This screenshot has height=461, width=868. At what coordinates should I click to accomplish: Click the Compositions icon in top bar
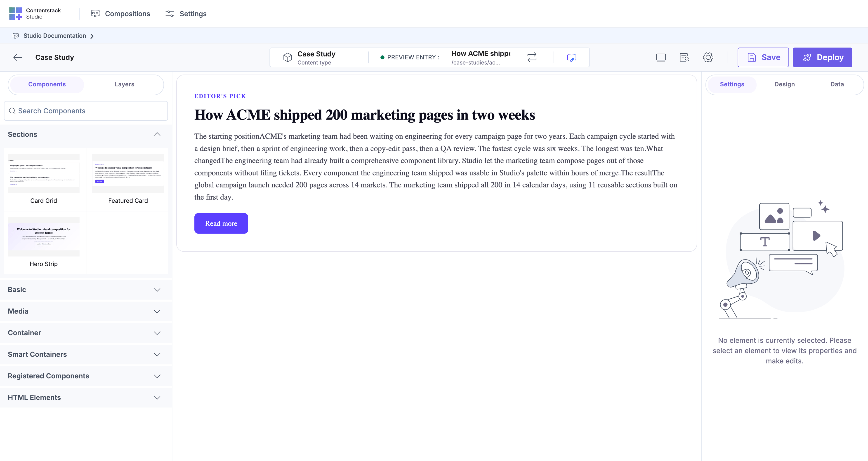(95, 14)
